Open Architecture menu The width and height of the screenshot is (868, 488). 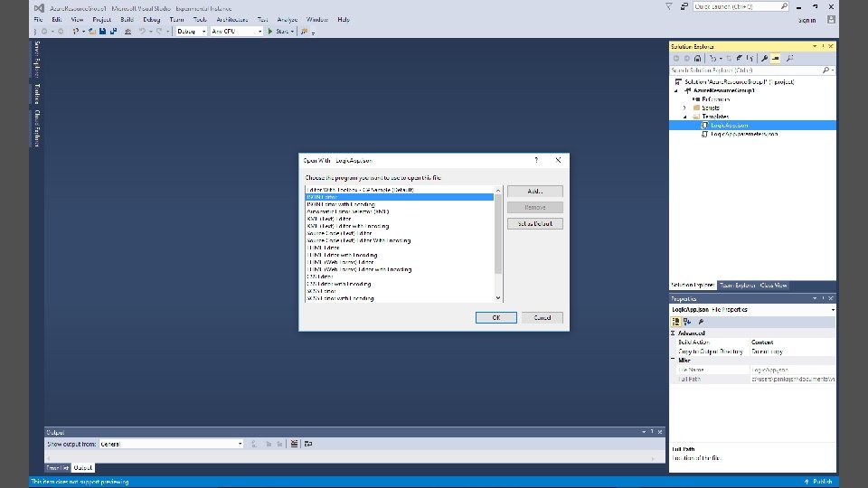click(x=232, y=19)
